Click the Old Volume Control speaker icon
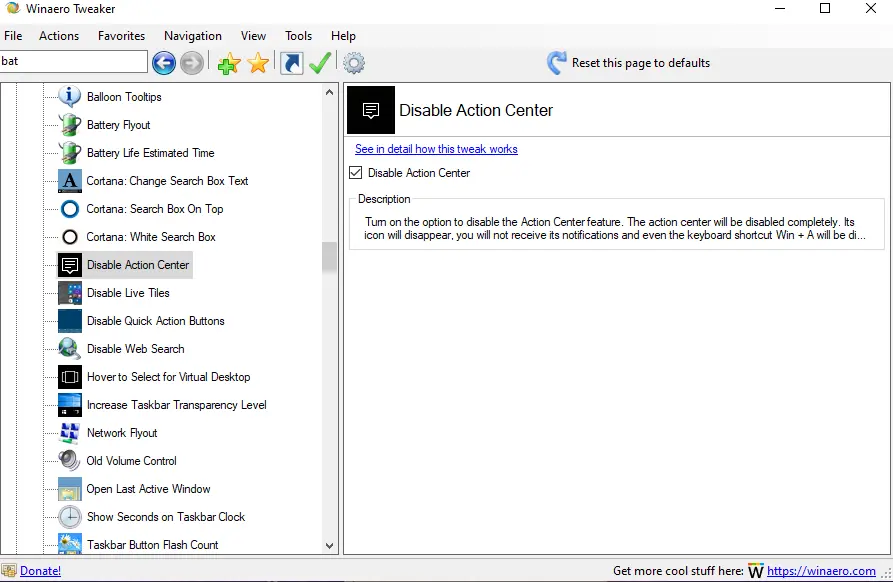893x582 pixels. point(69,461)
